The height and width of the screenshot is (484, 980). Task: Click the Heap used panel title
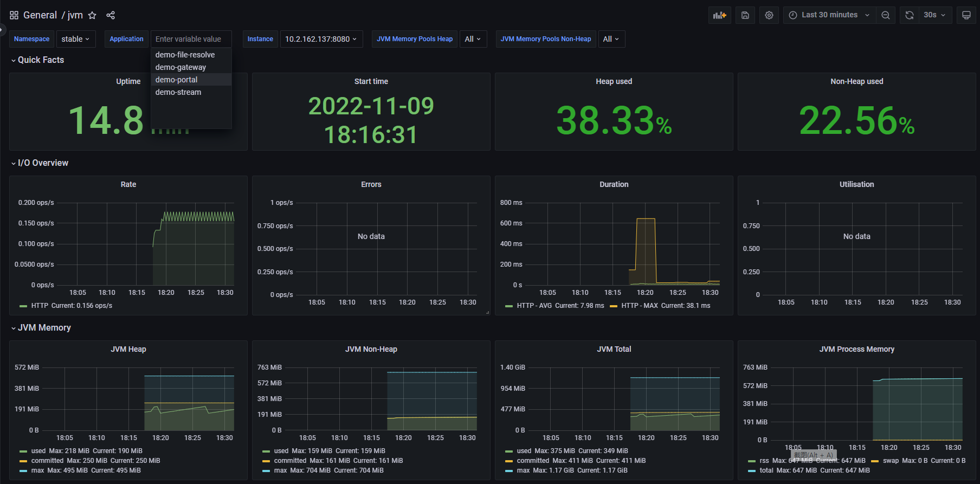614,81
